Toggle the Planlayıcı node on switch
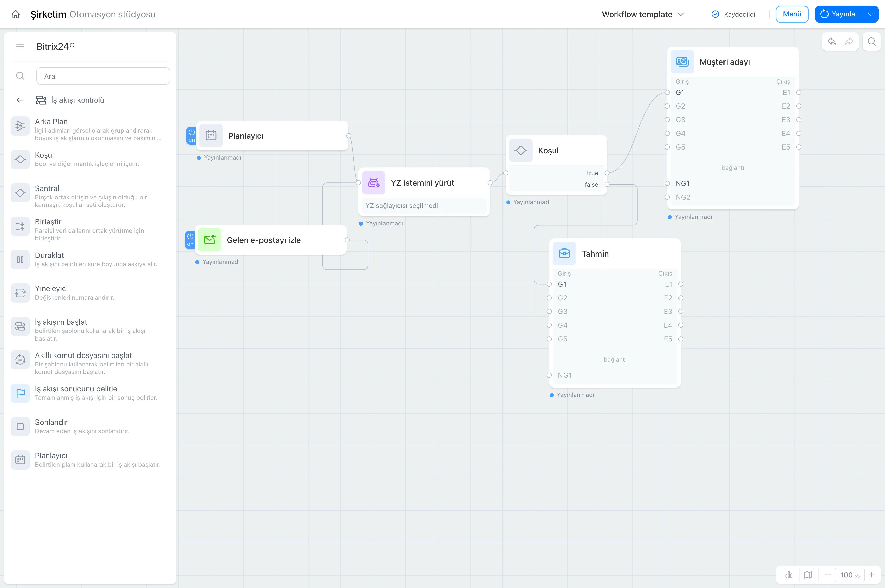Image resolution: width=885 pixels, height=588 pixels. click(192, 135)
